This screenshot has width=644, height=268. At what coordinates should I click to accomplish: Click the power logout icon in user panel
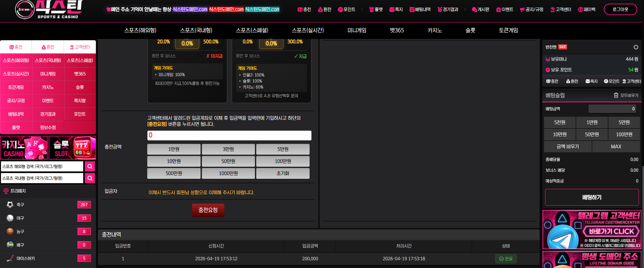tap(636, 47)
